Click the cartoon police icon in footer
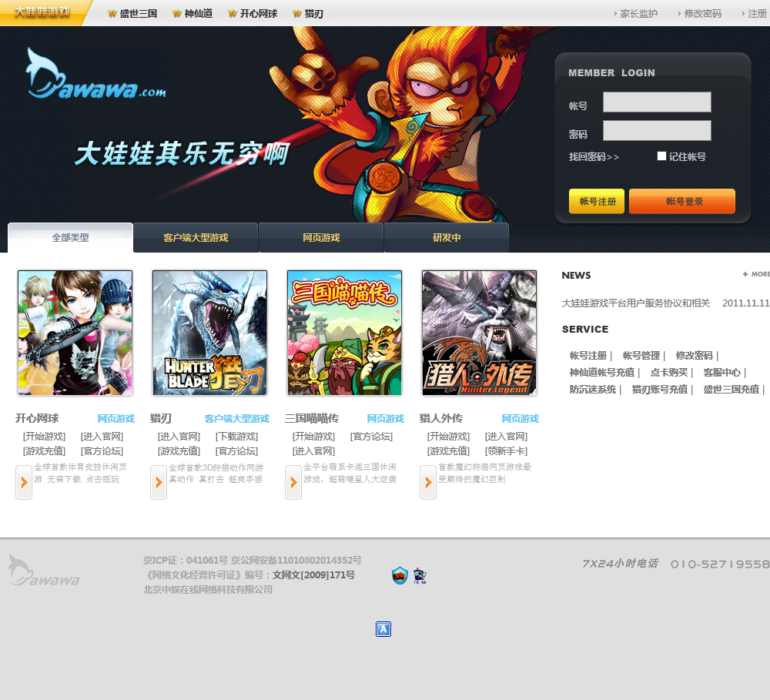Image resolution: width=770 pixels, height=700 pixels. 420,576
